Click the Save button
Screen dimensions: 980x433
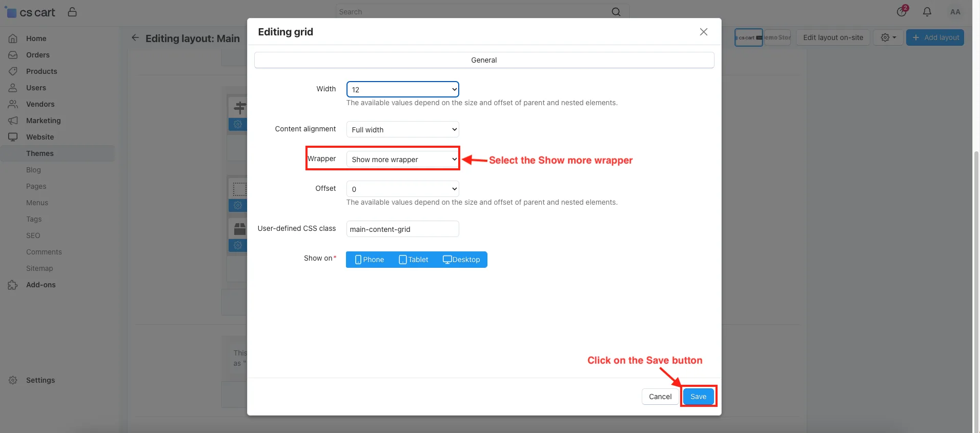698,397
